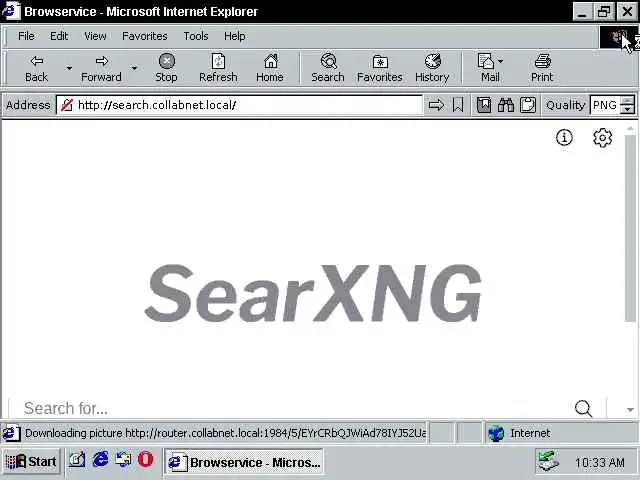This screenshot has width=640, height=480.
Task: Open the SearXNG info page icon
Action: [564, 138]
